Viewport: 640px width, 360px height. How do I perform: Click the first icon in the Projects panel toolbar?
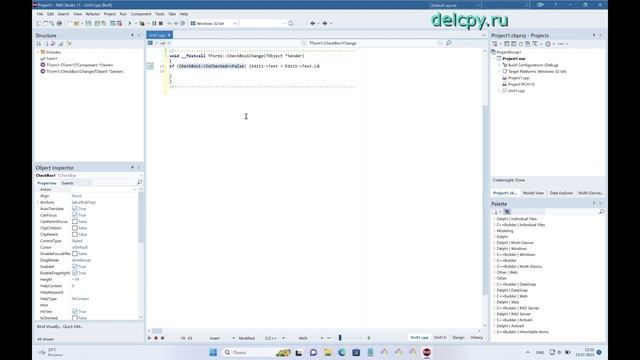(495, 44)
